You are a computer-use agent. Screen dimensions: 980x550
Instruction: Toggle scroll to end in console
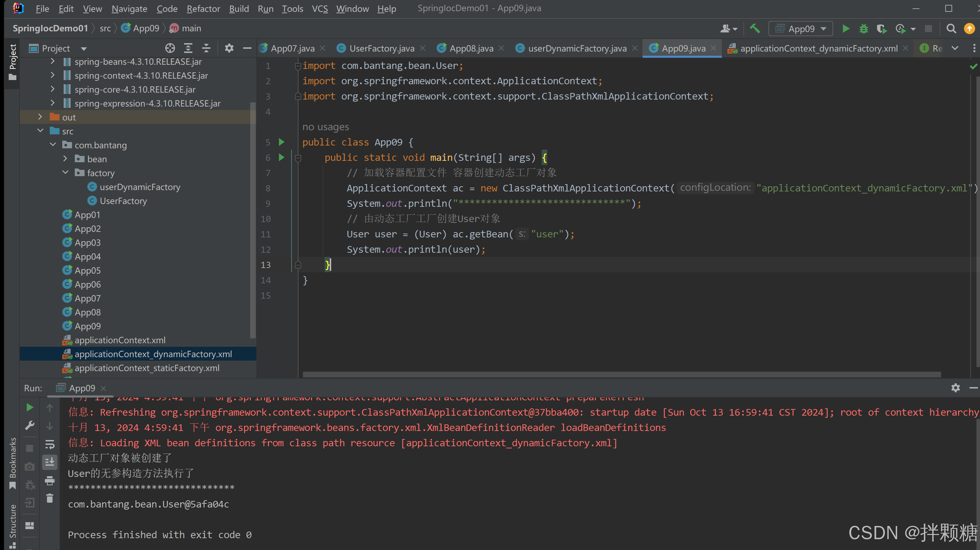[x=50, y=463]
